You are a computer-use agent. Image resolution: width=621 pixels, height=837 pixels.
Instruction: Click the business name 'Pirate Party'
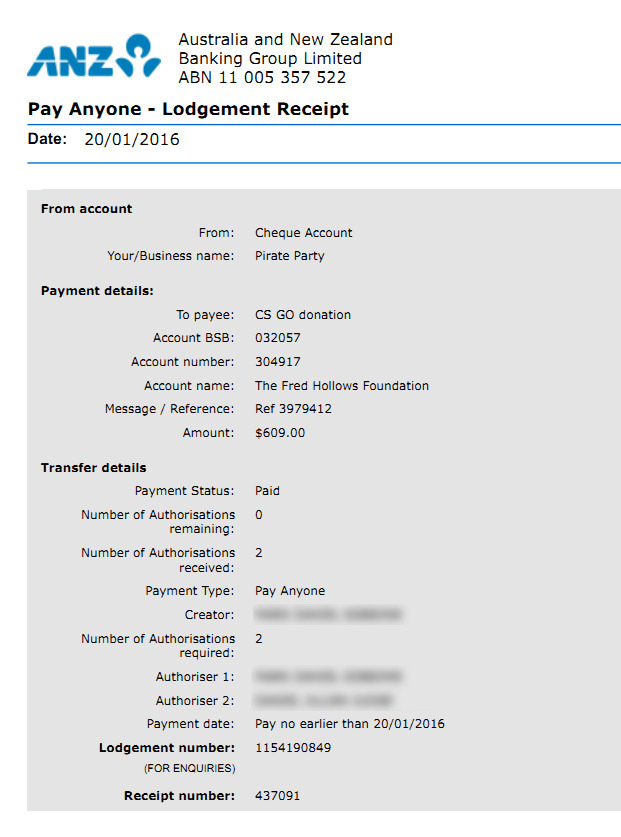(289, 256)
